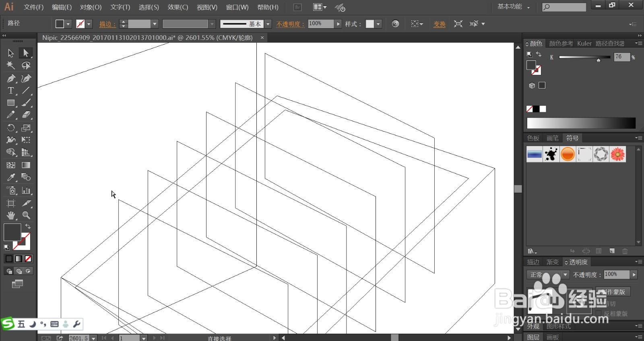
Task: Switch to the 渐变 gradient tab
Action: pos(553,262)
